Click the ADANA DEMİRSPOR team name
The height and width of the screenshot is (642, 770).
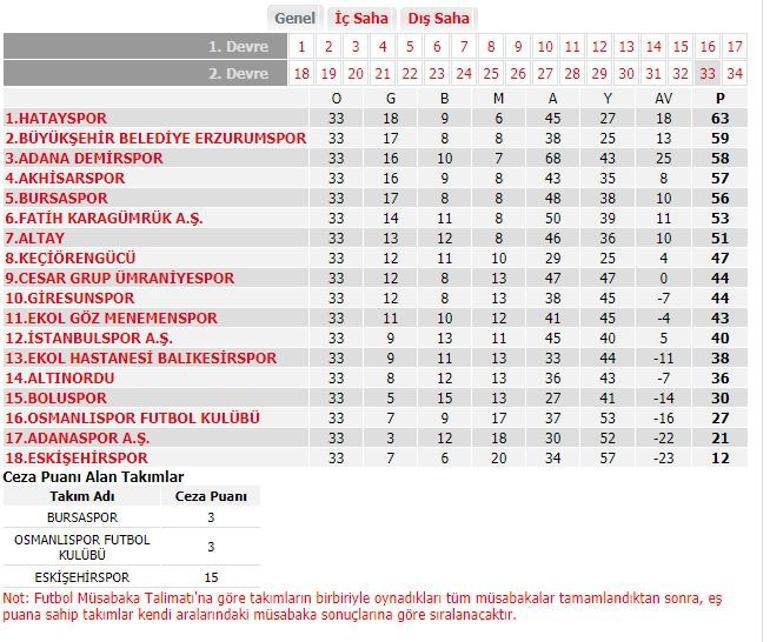84,158
